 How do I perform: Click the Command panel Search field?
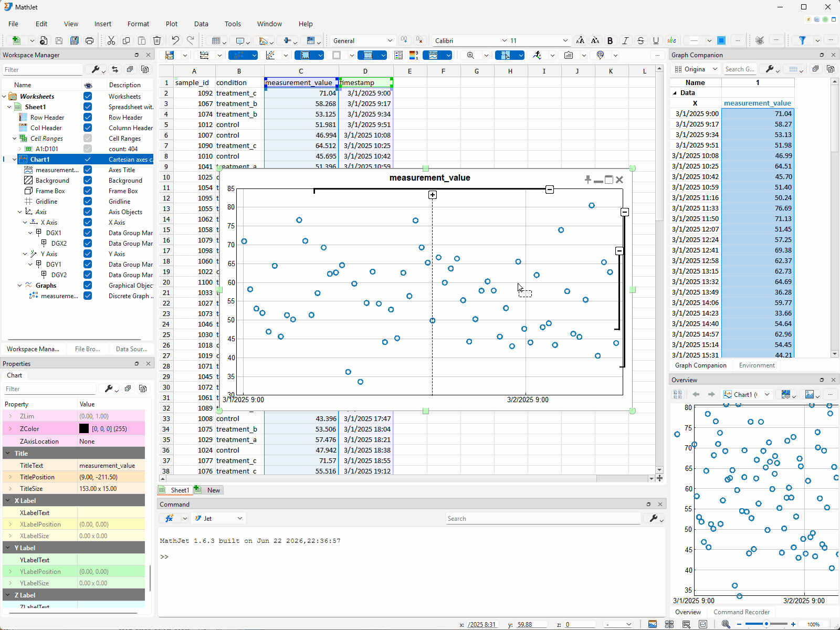coord(543,518)
